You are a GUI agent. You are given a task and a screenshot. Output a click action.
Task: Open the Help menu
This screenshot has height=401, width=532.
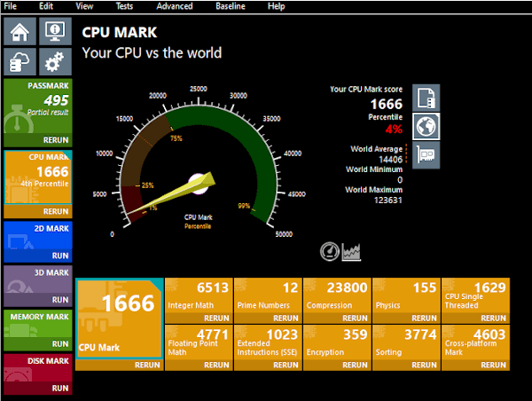(276, 6)
